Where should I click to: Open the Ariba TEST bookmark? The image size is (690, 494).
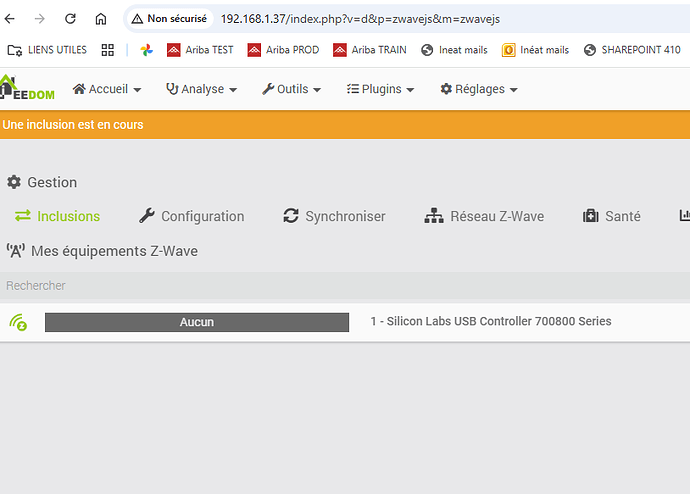click(x=200, y=50)
